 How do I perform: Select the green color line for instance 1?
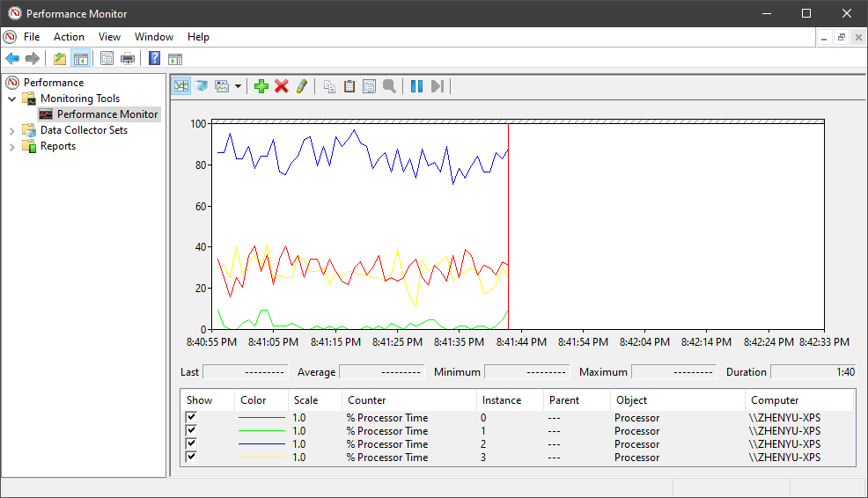(261, 431)
